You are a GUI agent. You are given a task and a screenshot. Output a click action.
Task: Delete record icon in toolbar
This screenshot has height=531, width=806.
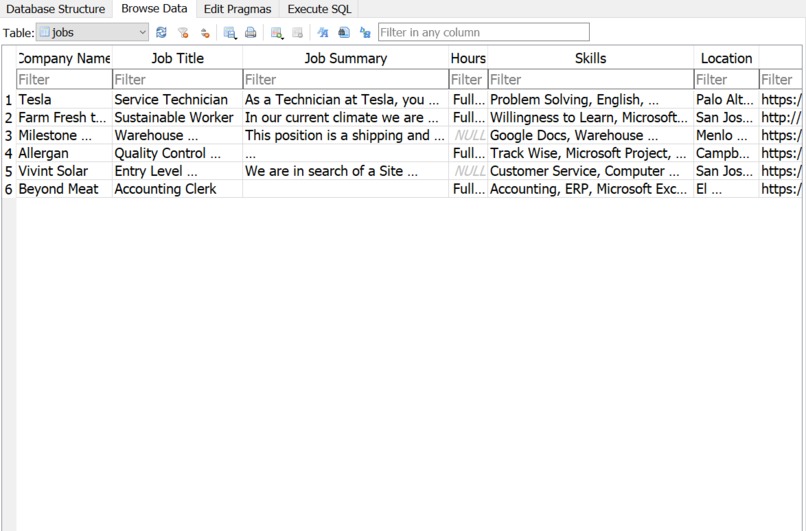297,32
